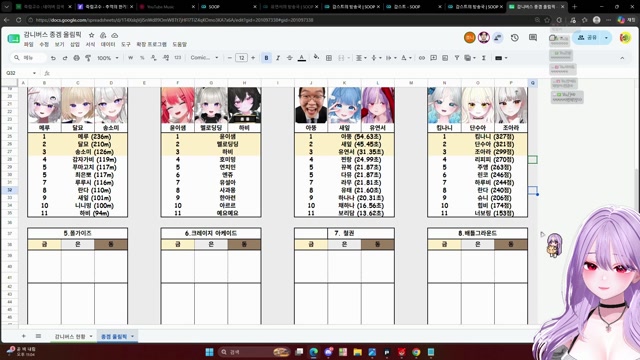Click the browser back button
The image size is (640, 360).
pos(7,20)
